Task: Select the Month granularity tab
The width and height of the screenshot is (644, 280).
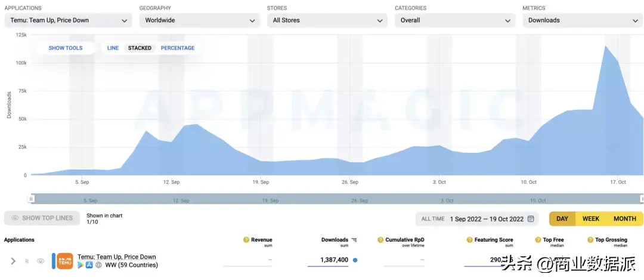Action: point(624,219)
